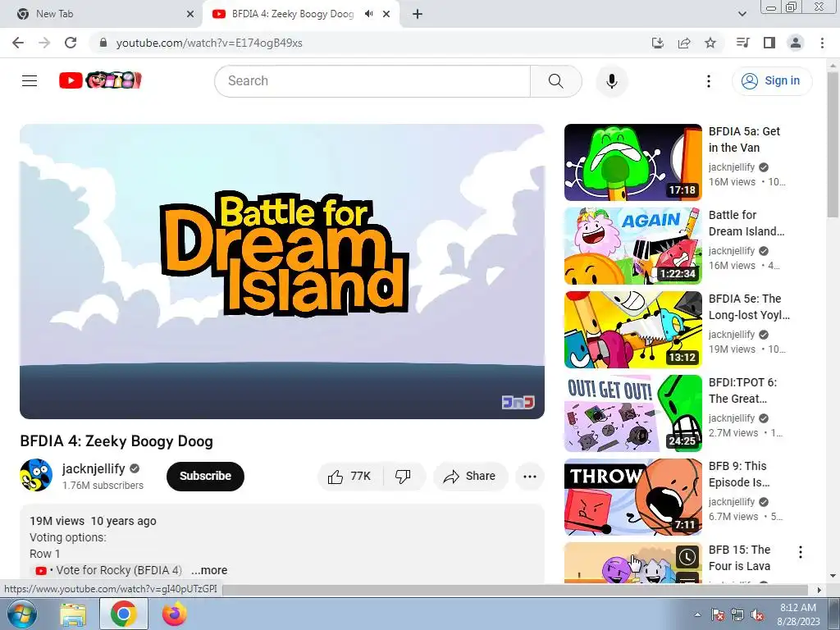Focus the YouTube search field

(x=372, y=81)
